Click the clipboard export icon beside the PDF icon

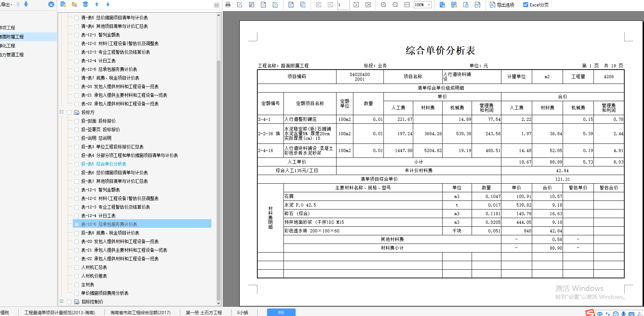point(466,5)
